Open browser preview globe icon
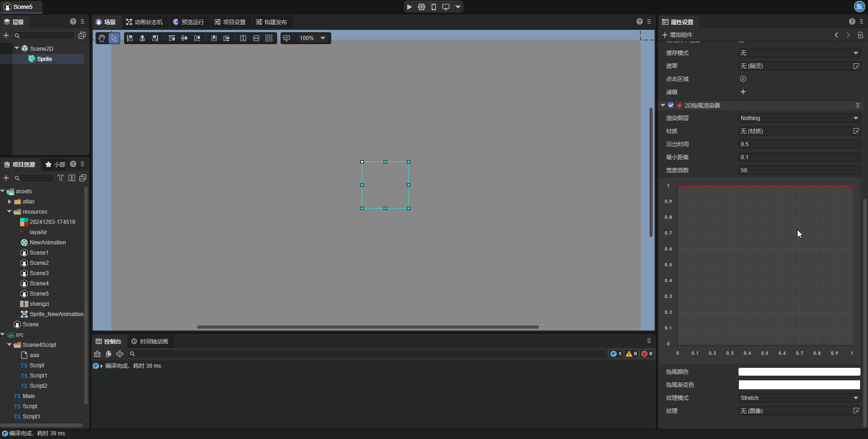The image size is (868, 439). click(422, 7)
